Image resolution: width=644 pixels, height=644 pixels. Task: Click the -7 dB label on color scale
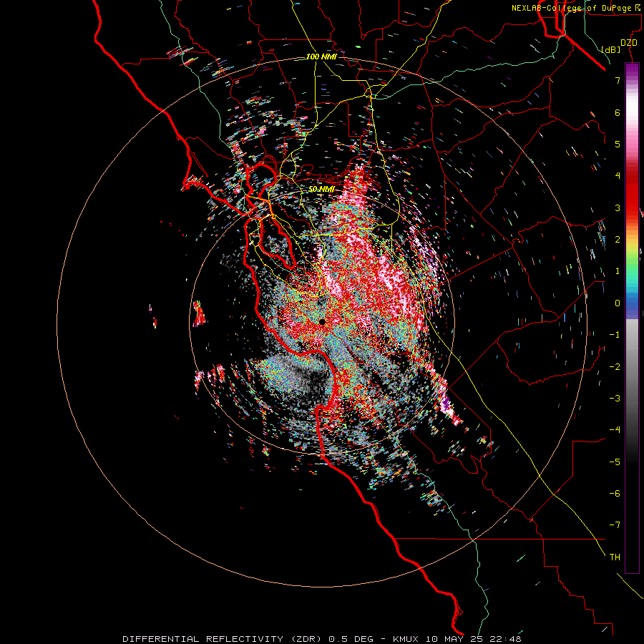tap(615, 525)
